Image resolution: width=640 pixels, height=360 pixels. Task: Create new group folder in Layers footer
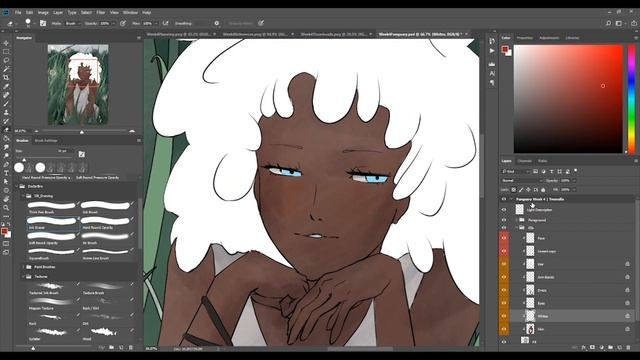pyautogui.click(x=611, y=347)
